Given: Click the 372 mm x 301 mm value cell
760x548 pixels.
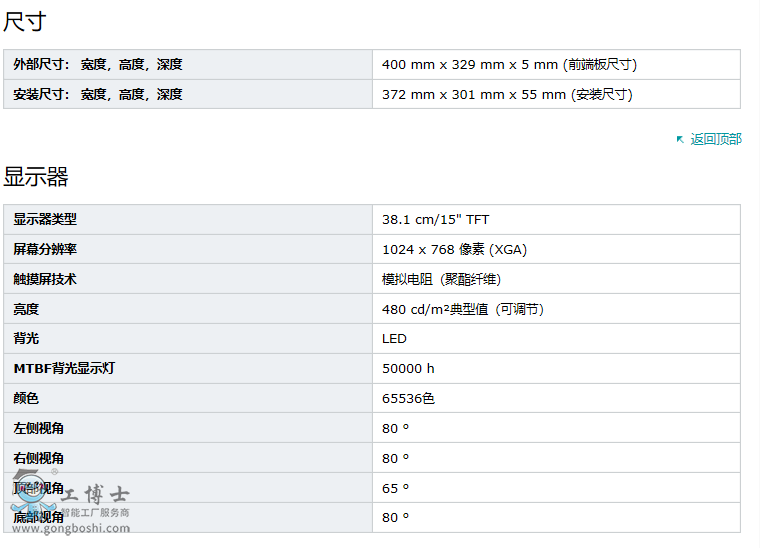Looking at the screenshot, I should click(507, 95).
